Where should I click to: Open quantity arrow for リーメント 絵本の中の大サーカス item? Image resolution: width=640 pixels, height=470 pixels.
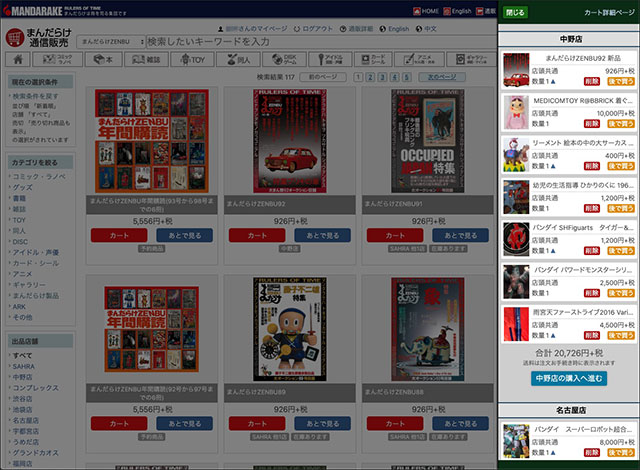pos(553,166)
